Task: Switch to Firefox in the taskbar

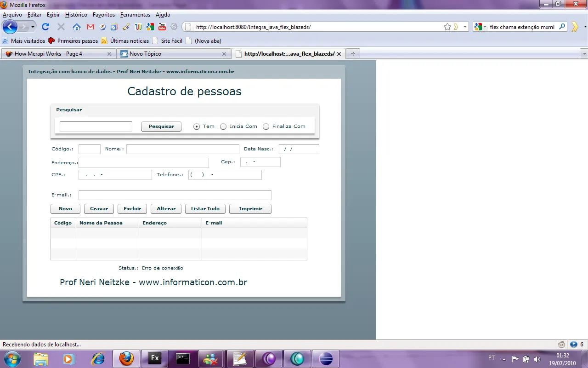Action: click(x=126, y=358)
